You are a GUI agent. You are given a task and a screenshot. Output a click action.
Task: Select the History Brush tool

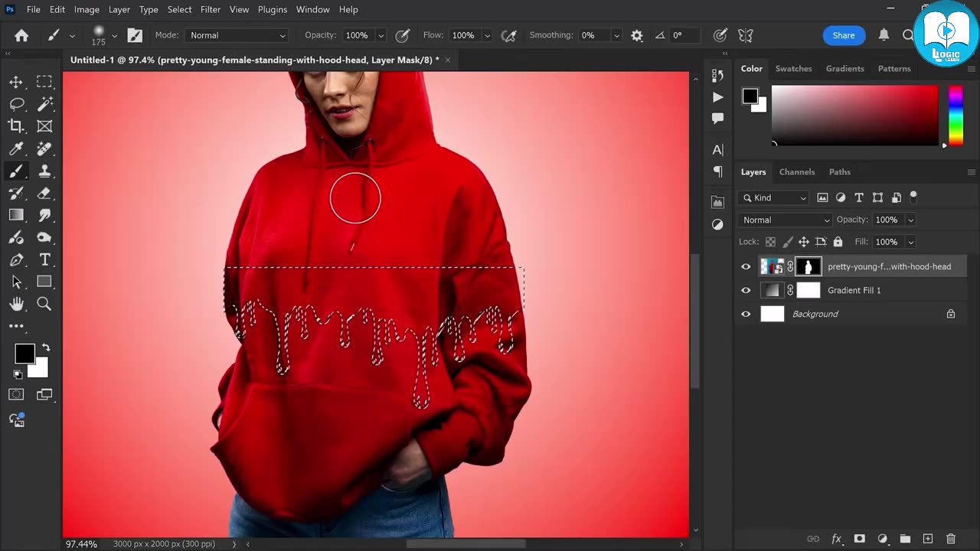click(16, 193)
